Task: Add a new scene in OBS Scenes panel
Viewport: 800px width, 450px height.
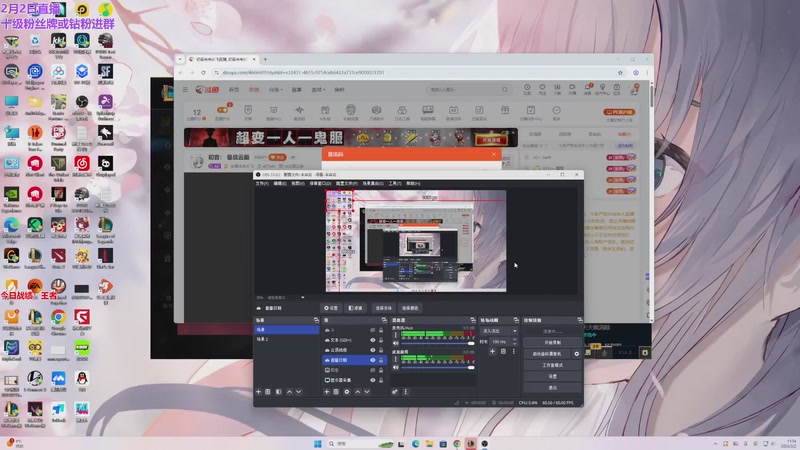Action: point(258,392)
